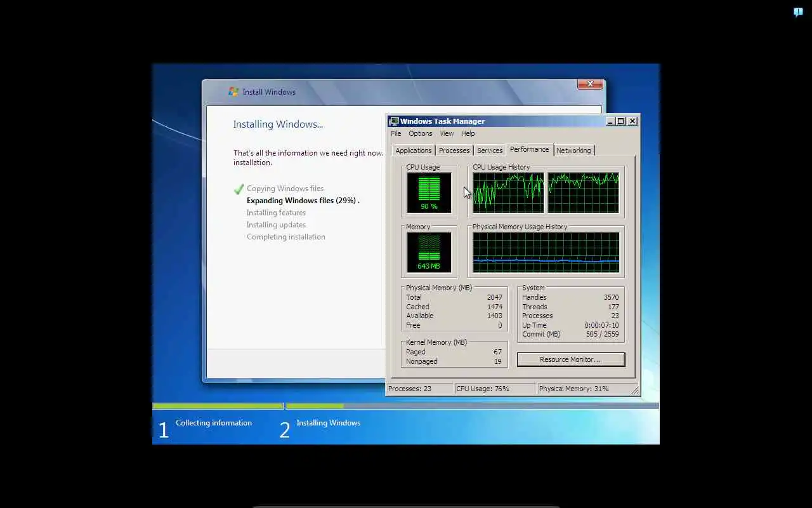
Task: Click the Install Windows logo icon
Action: (233, 91)
